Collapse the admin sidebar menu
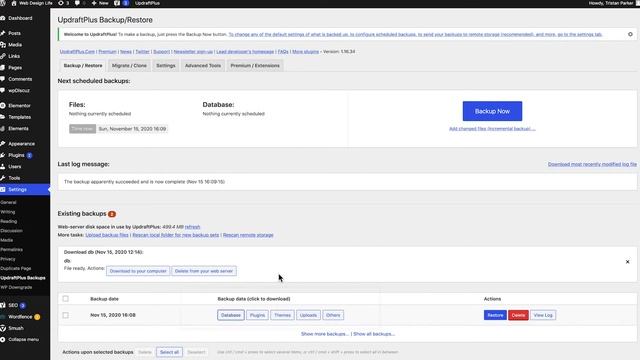Image resolution: width=640 pixels, height=360 pixels. coord(23,340)
